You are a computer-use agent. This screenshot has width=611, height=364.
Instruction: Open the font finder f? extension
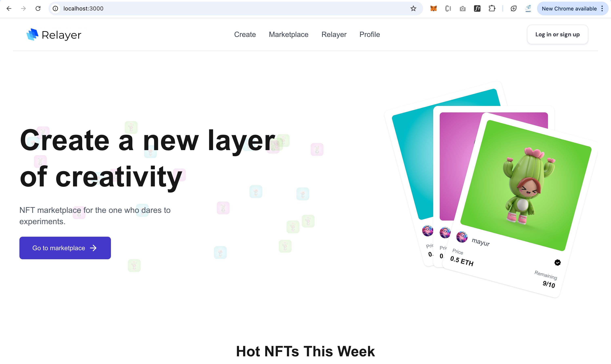pyautogui.click(x=477, y=9)
